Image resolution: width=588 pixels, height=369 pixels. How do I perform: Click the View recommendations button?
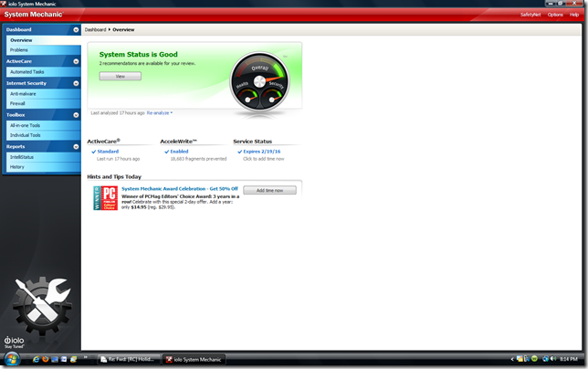pos(121,76)
